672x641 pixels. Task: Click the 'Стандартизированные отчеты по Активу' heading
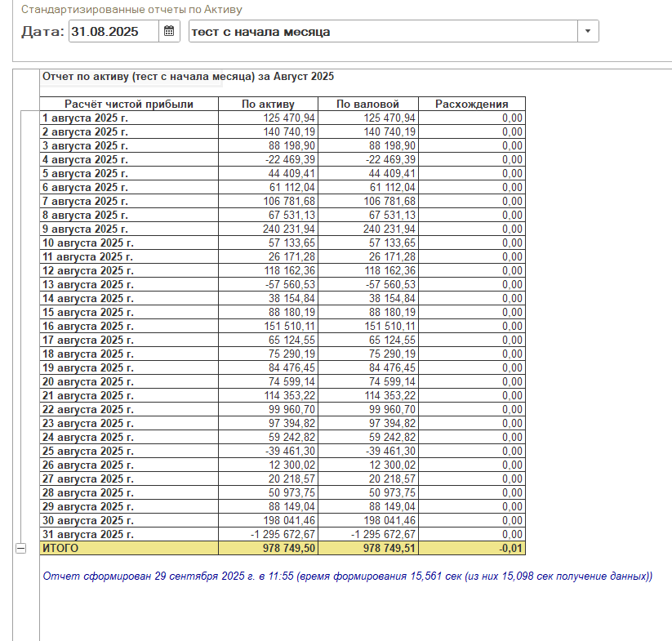(x=131, y=10)
